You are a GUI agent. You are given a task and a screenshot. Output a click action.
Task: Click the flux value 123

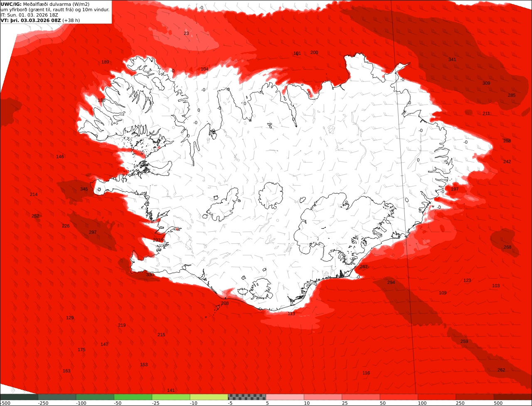(467, 280)
